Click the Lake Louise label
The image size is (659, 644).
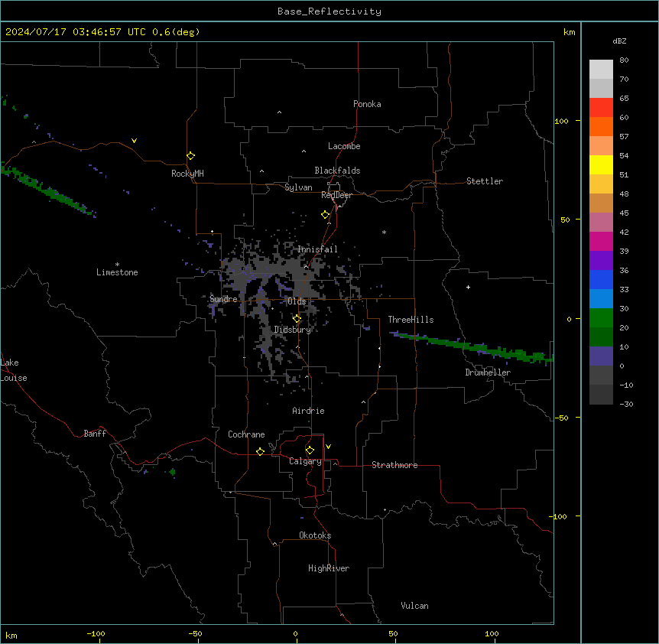point(12,370)
